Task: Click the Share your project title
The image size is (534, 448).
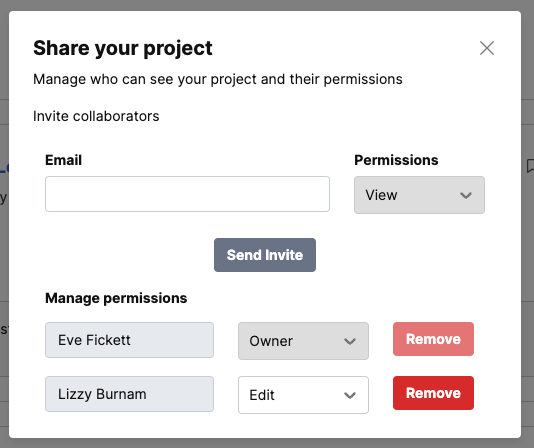Action: pyautogui.click(x=123, y=48)
